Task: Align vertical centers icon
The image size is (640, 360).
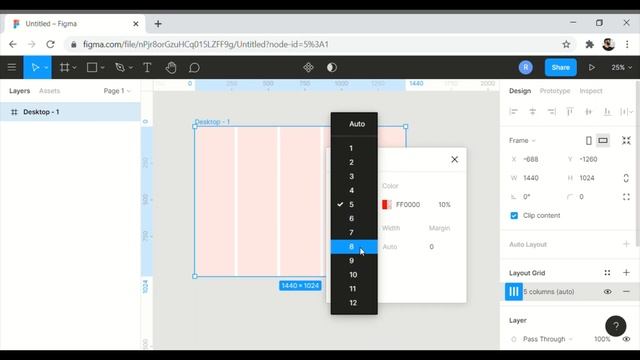Action: pyautogui.click(x=589, y=111)
